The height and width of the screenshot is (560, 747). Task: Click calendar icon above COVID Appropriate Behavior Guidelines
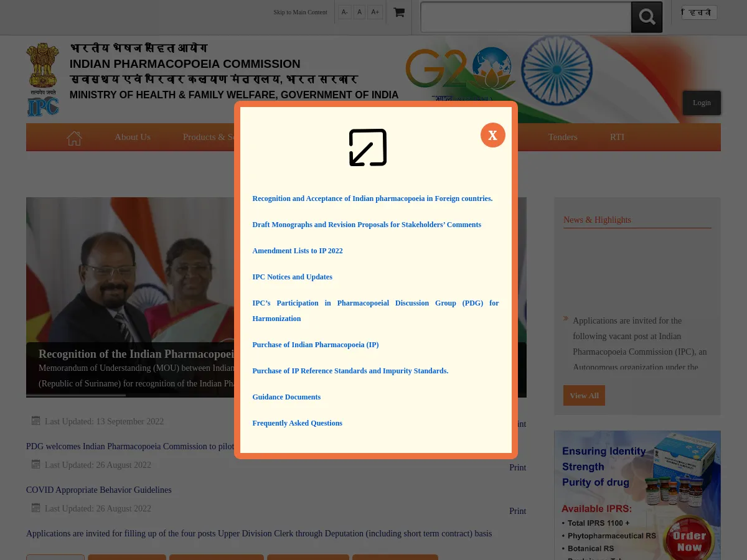tap(36, 464)
